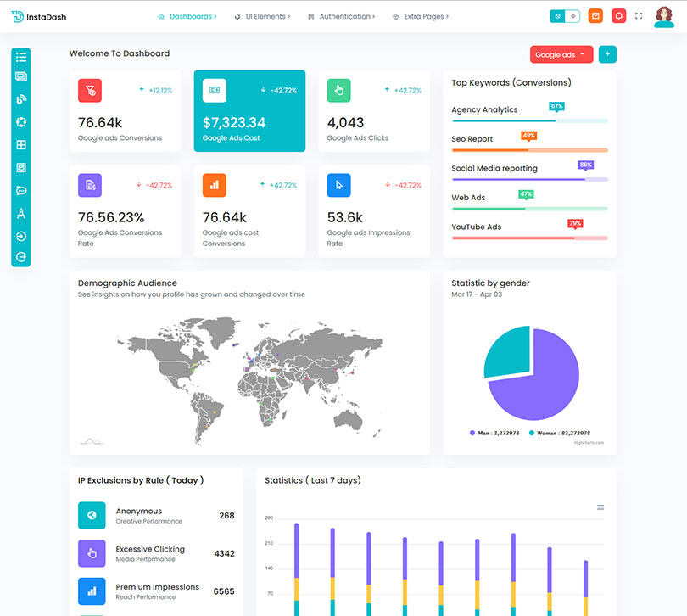
Task: Click the Social Media reporting progress bar
Action: pos(529,179)
